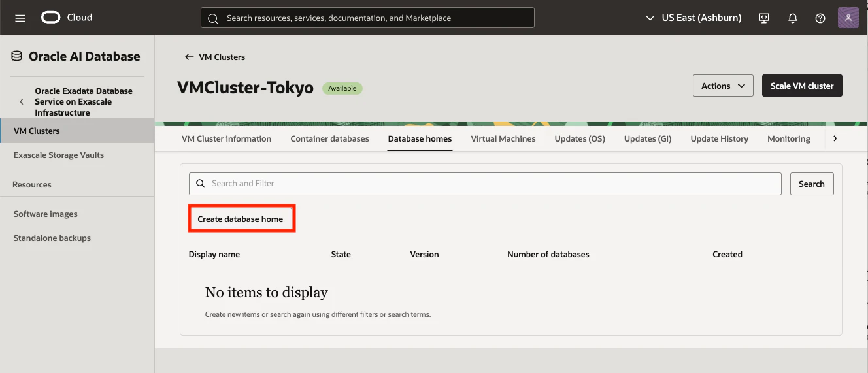This screenshot has height=373, width=868.
Task: Open the user profile avatar
Action: (x=848, y=18)
